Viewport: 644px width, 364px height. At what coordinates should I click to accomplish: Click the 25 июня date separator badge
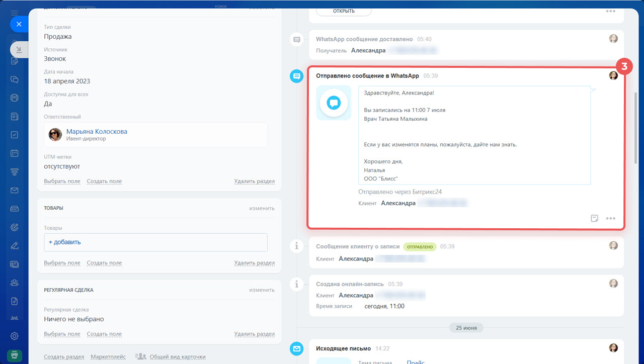pos(466,328)
